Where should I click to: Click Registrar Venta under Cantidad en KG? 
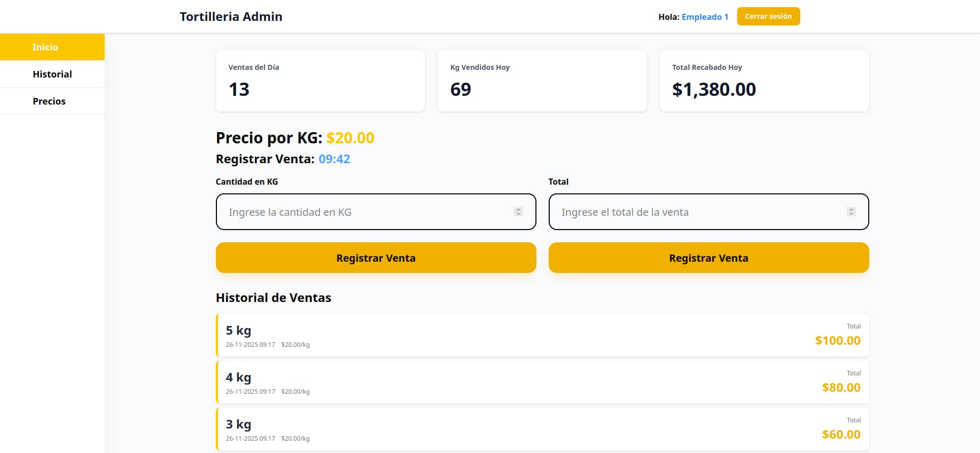point(376,258)
